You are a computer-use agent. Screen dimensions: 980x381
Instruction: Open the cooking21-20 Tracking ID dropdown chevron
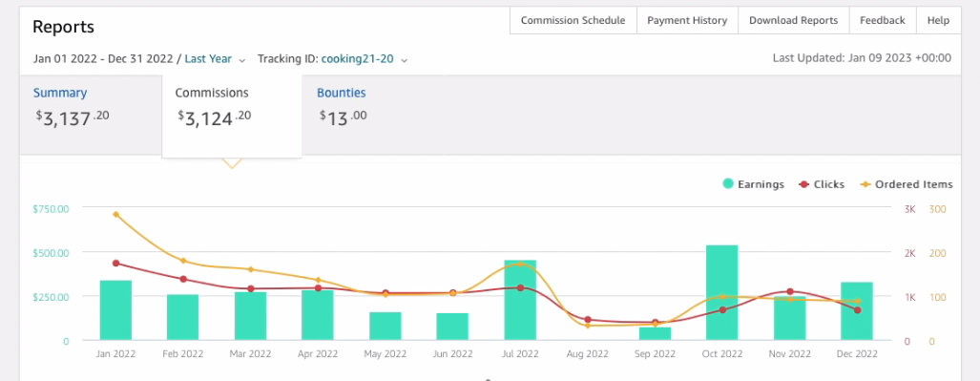coord(405,60)
